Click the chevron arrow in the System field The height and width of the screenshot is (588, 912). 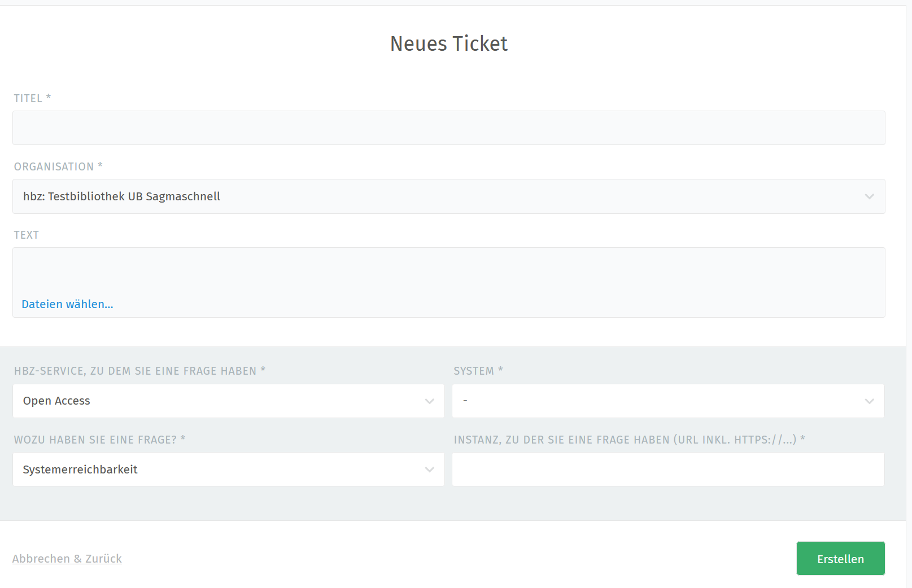tap(869, 401)
